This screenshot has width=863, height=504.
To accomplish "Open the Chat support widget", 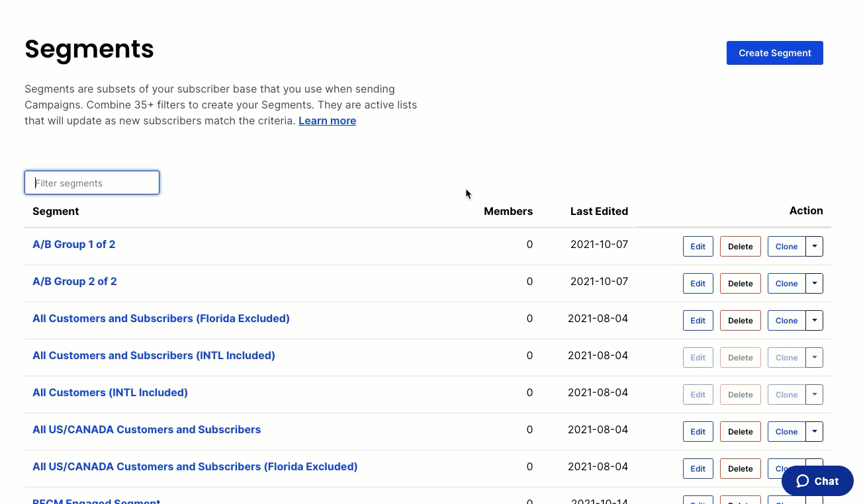I will pos(817,481).
